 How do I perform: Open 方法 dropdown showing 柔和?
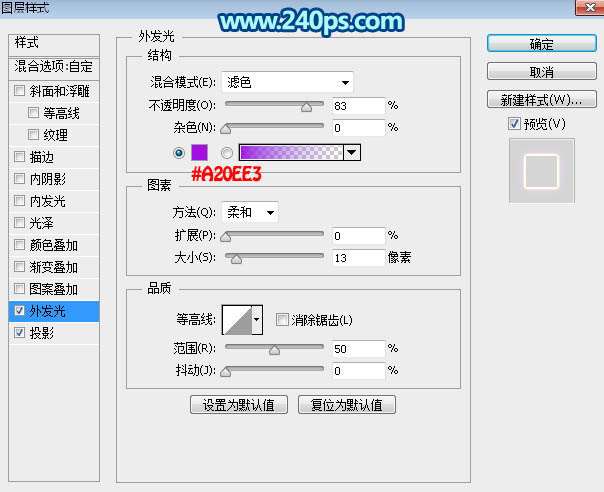[x=250, y=212]
